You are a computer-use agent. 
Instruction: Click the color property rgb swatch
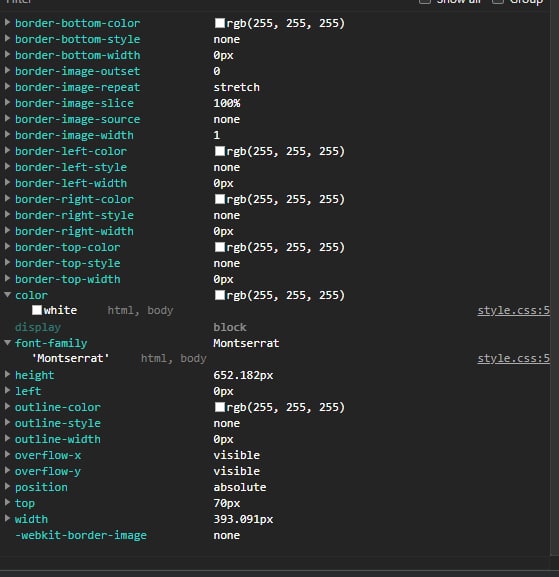coord(220,295)
